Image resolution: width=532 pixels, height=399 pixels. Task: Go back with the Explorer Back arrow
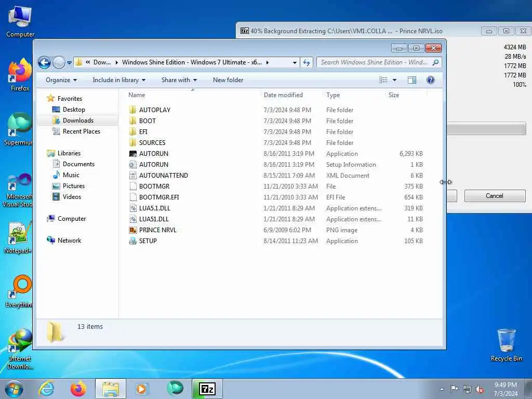pos(44,62)
